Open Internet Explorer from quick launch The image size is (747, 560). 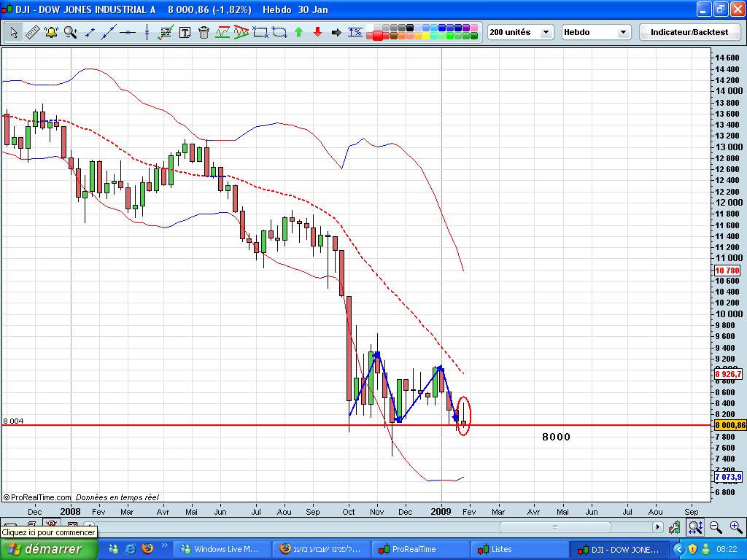130,549
